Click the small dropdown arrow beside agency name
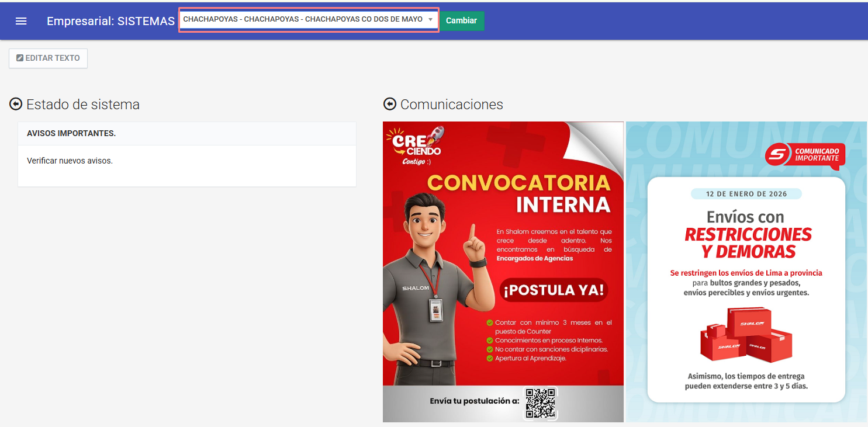 coord(430,20)
